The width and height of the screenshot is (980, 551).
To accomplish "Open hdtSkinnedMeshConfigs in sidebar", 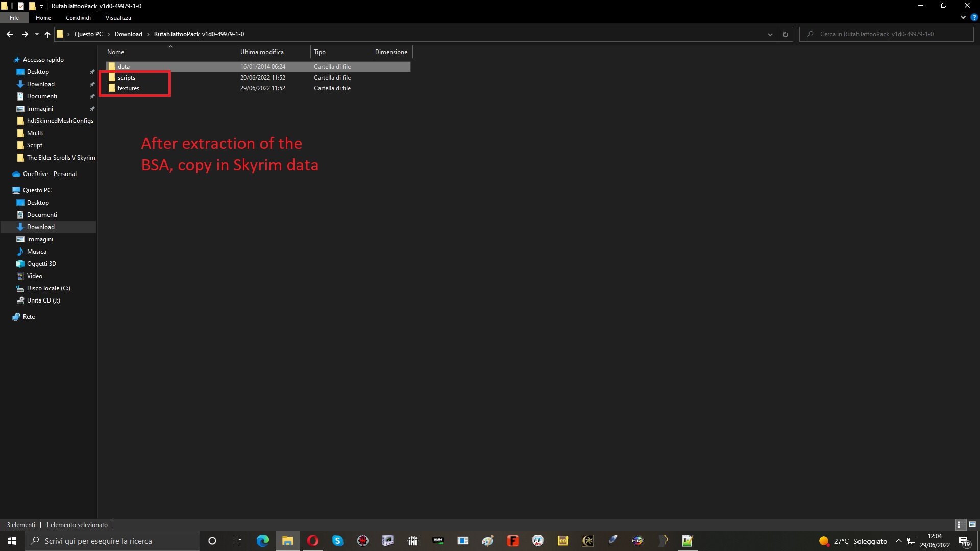I will click(60, 121).
